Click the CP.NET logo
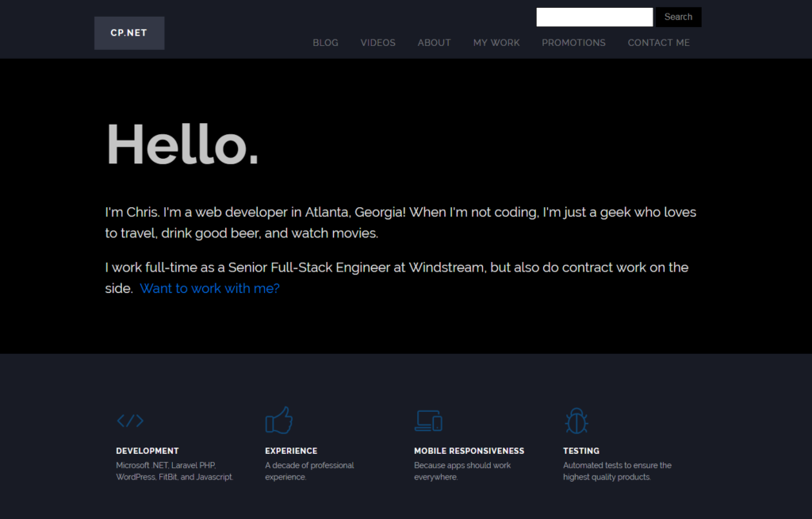Screen dimensions: 812x519 (128, 33)
